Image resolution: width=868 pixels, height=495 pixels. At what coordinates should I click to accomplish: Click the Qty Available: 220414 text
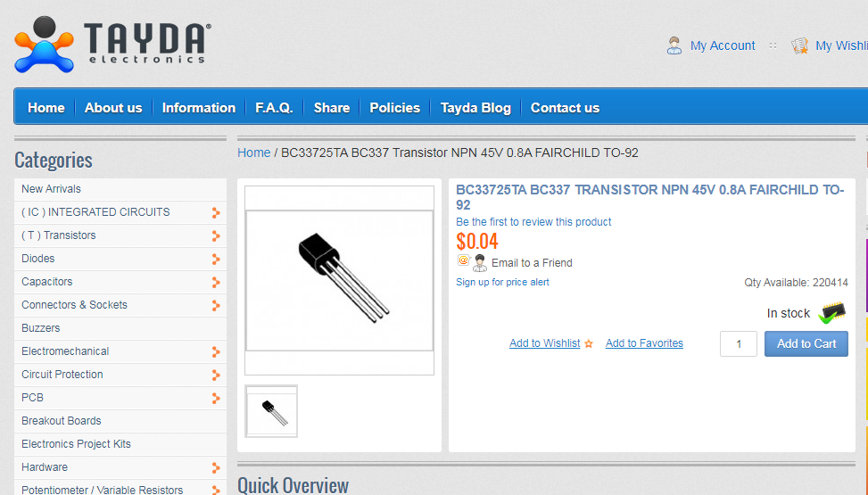[796, 283]
